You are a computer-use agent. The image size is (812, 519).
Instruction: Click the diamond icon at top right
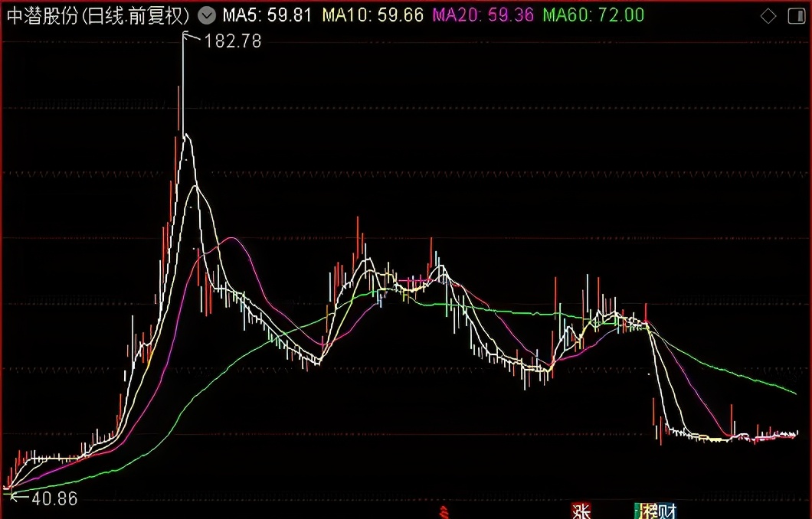point(768,15)
